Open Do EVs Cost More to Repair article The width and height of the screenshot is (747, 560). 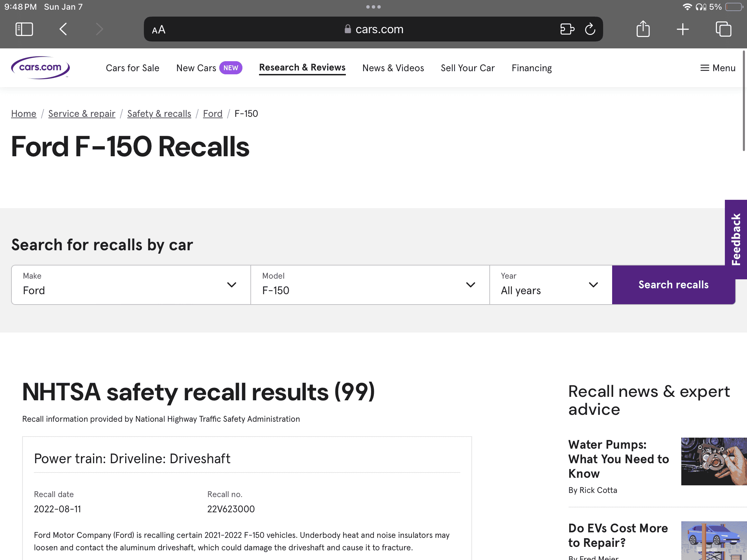(618, 535)
